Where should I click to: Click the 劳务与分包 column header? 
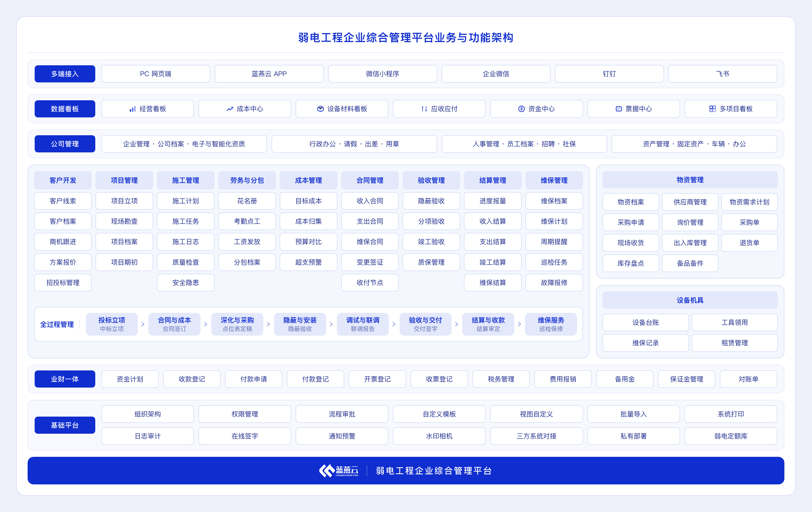tap(247, 180)
